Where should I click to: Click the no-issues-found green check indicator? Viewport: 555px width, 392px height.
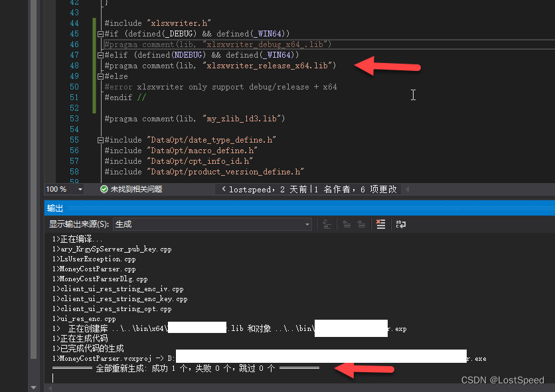point(103,188)
